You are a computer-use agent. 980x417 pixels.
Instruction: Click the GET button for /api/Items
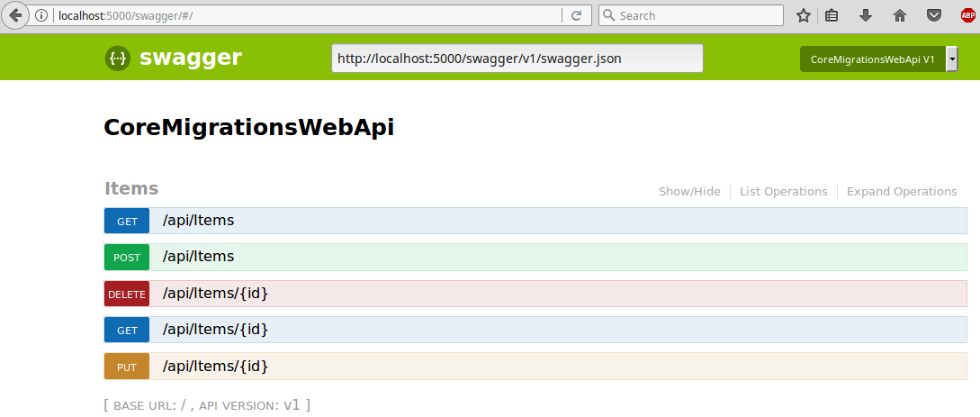click(127, 221)
